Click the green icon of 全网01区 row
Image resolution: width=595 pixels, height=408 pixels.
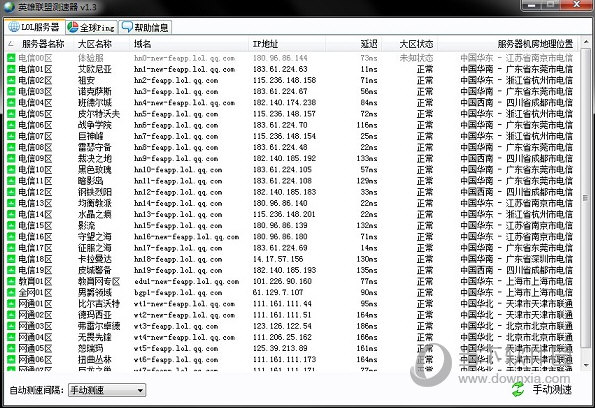[11, 293]
